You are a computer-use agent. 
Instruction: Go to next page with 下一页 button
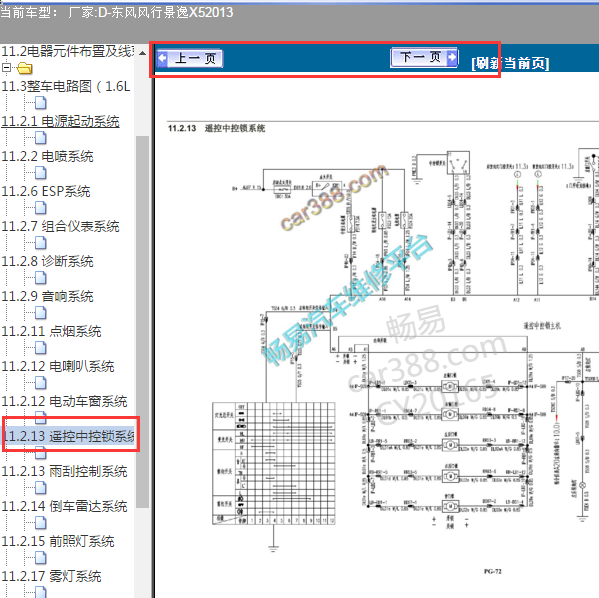pyautogui.click(x=424, y=58)
